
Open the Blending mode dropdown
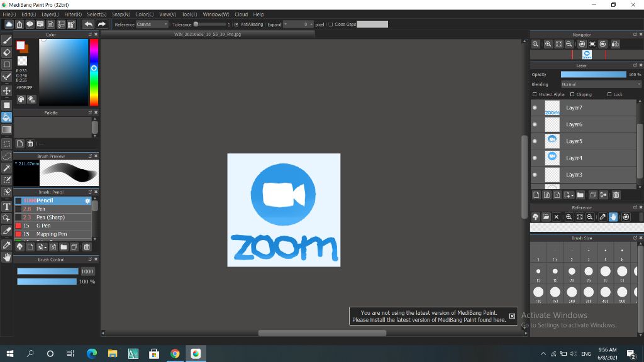601,84
